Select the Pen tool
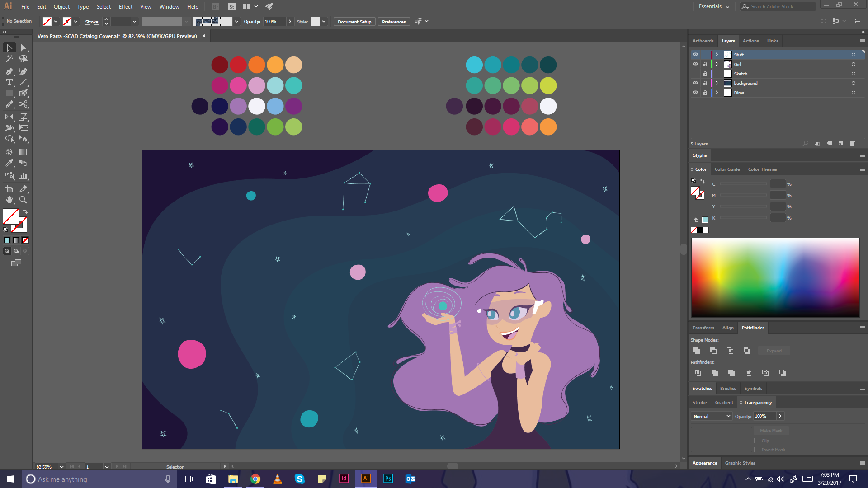Image resolution: width=868 pixels, height=488 pixels. [9, 71]
